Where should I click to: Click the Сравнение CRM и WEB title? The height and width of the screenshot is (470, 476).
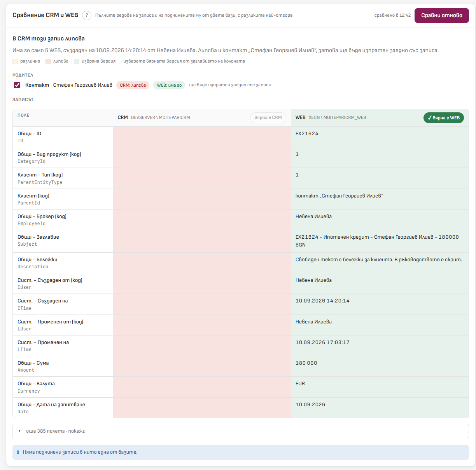click(x=45, y=15)
